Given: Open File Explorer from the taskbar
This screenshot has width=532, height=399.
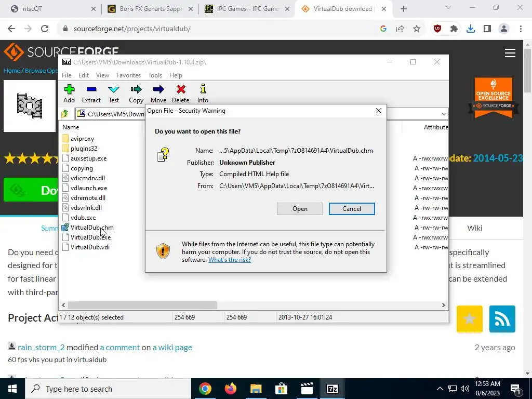Looking at the screenshot, I should click(x=256, y=389).
